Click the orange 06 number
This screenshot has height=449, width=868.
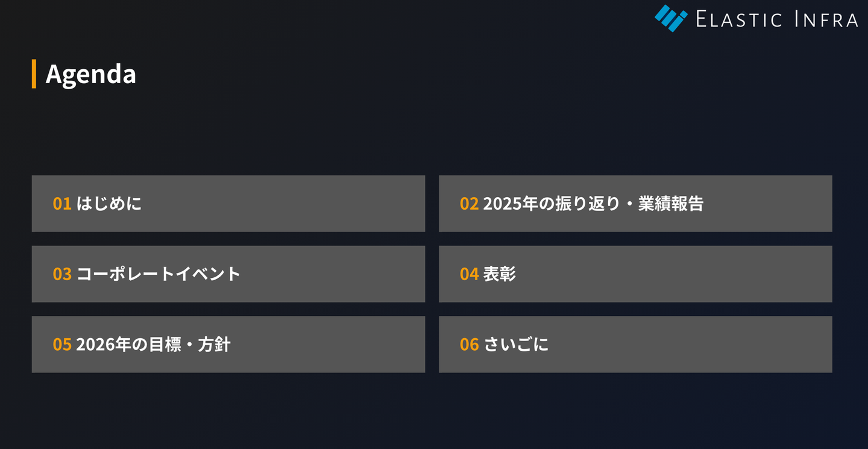coord(469,345)
